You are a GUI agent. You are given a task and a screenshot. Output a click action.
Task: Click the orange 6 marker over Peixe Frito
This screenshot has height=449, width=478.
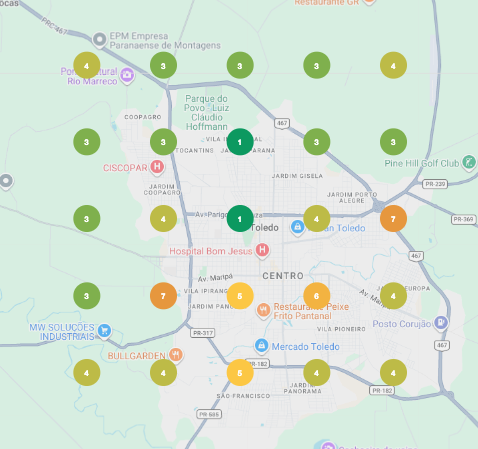coord(317,296)
